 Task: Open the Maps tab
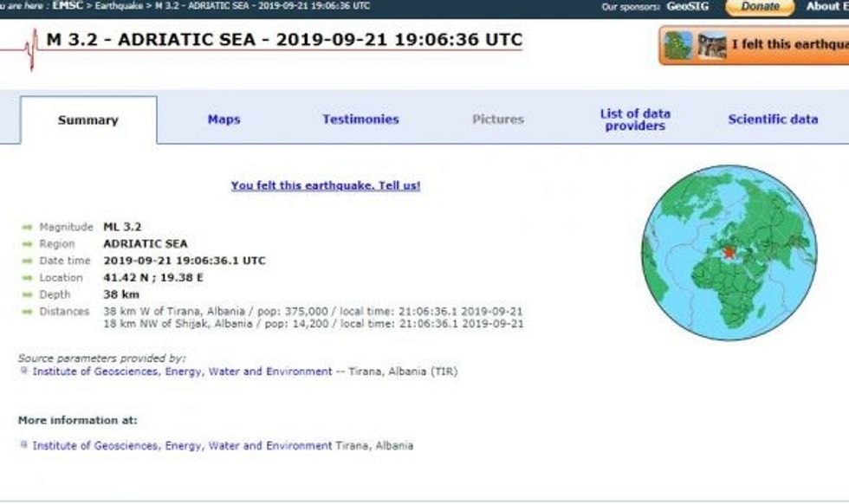(224, 120)
